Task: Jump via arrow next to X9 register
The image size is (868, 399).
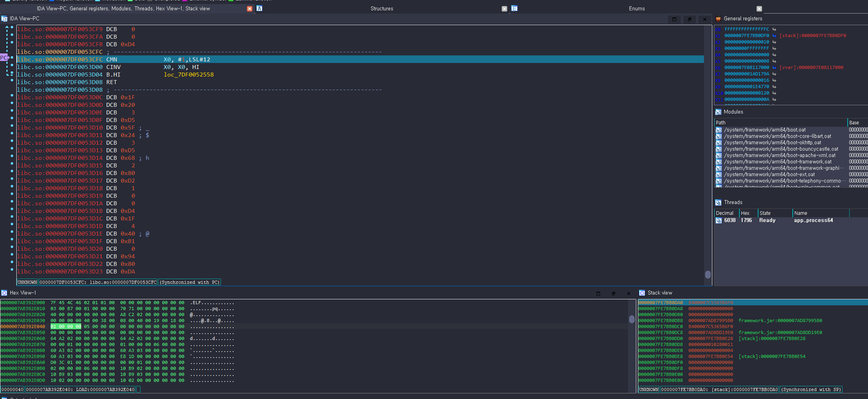Action: (774, 86)
